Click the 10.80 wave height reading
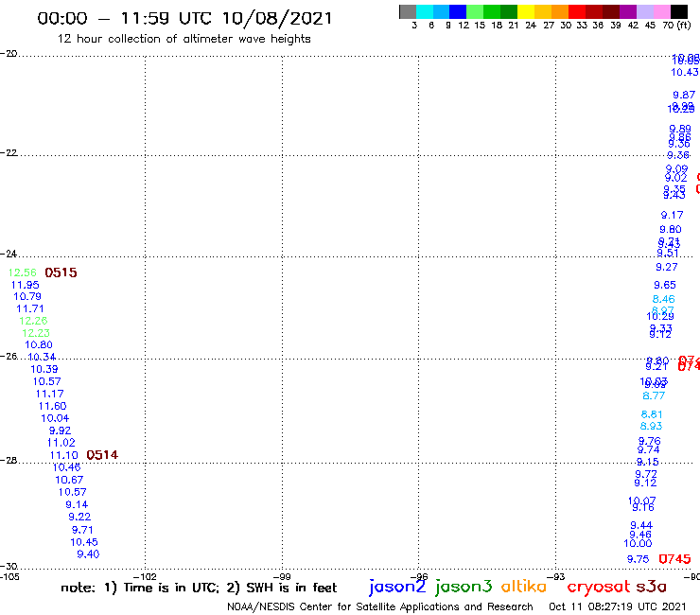 click(39, 344)
